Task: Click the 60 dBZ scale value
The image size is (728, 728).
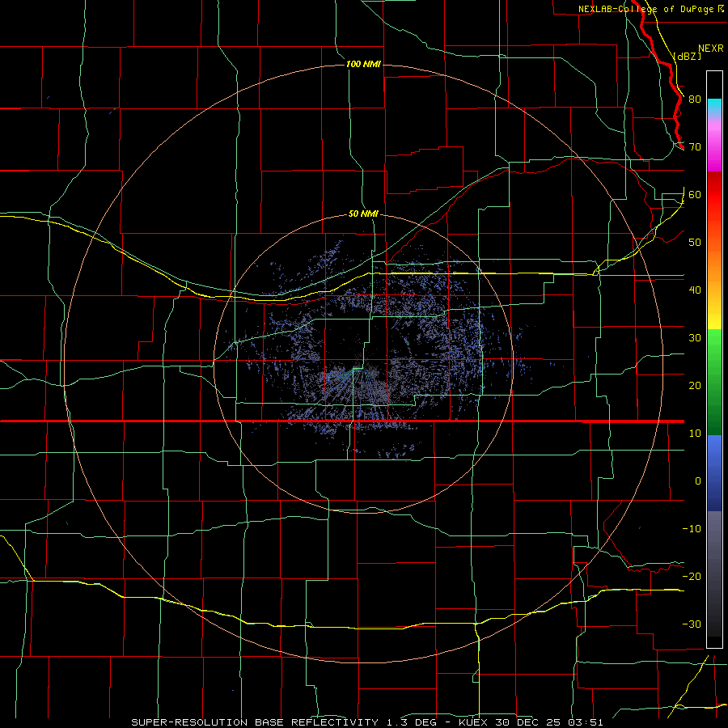Action: [x=695, y=195]
